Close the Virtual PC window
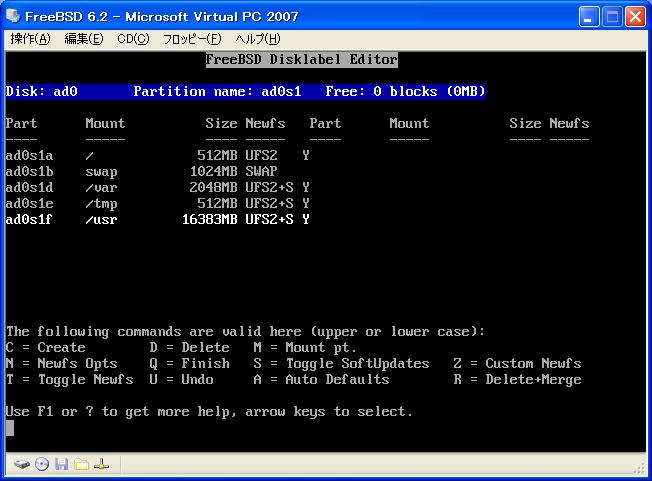This screenshot has height=481, width=652. pos(635,17)
